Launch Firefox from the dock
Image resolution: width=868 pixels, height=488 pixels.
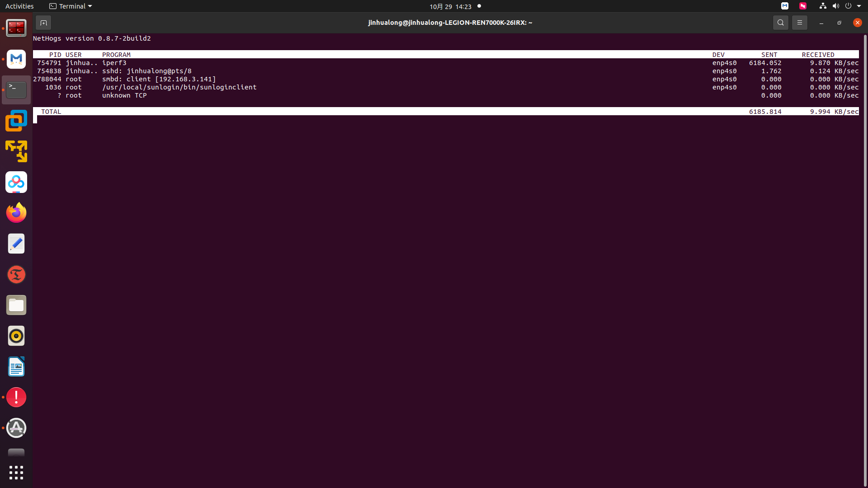[x=16, y=213]
